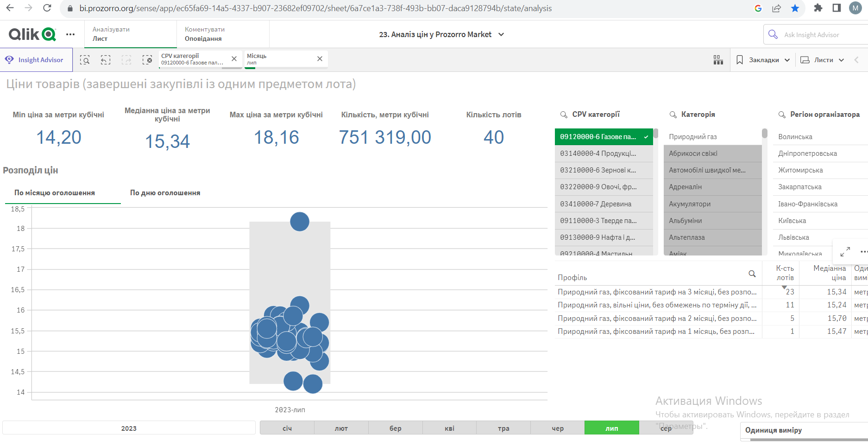The height and width of the screenshot is (447, 868).
Task: Open the browser extensions puzzle icon
Action: (818, 8)
